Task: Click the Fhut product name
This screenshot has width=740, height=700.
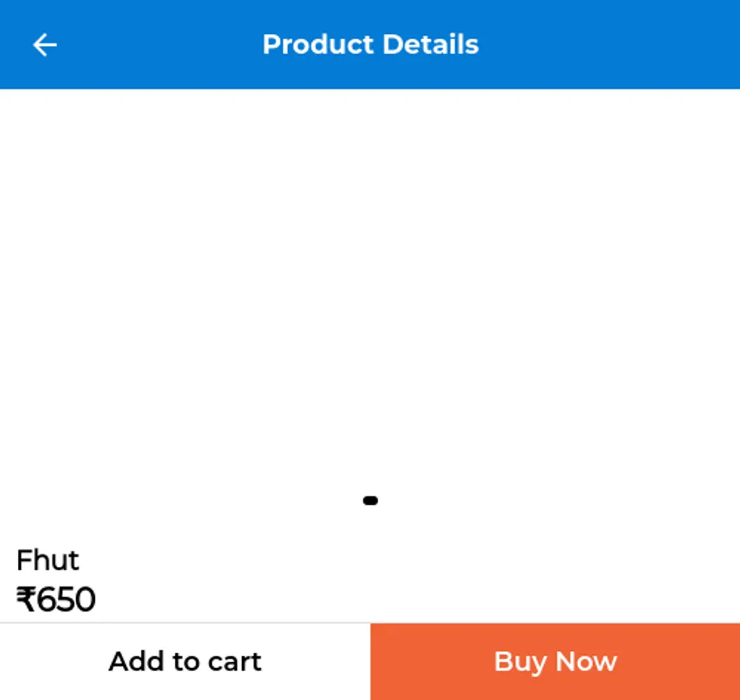Action: [47, 560]
